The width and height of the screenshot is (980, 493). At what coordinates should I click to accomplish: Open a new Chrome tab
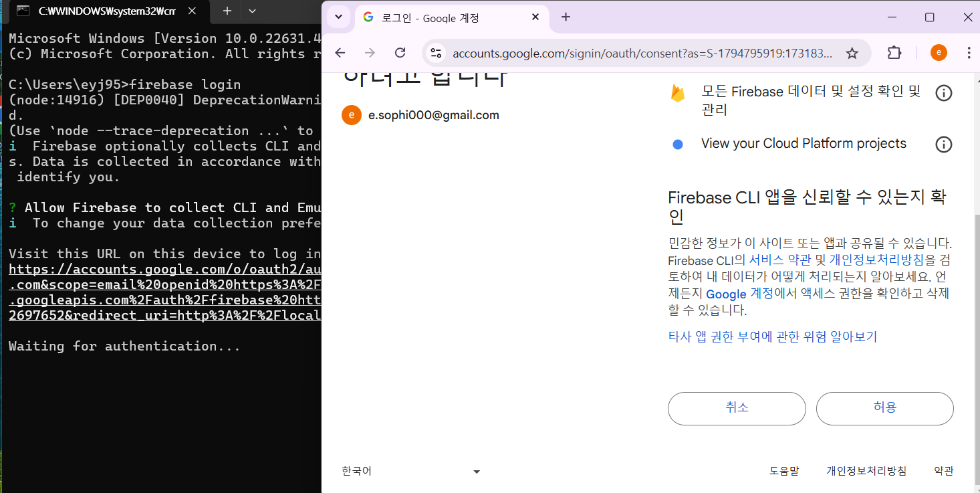tap(566, 17)
